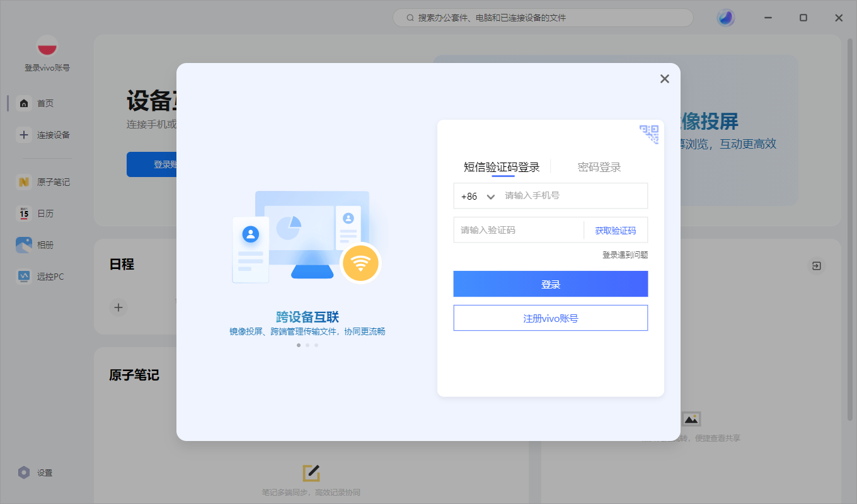Click the 笔记多端同步，高效记录协同 hint text
The width and height of the screenshot is (857, 504).
click(311, 492)
